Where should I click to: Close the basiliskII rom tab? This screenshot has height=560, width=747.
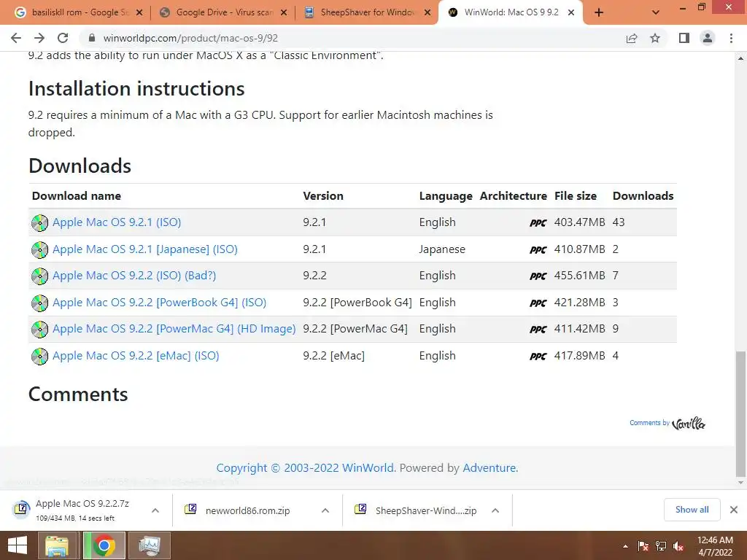(x=139, y=13)
